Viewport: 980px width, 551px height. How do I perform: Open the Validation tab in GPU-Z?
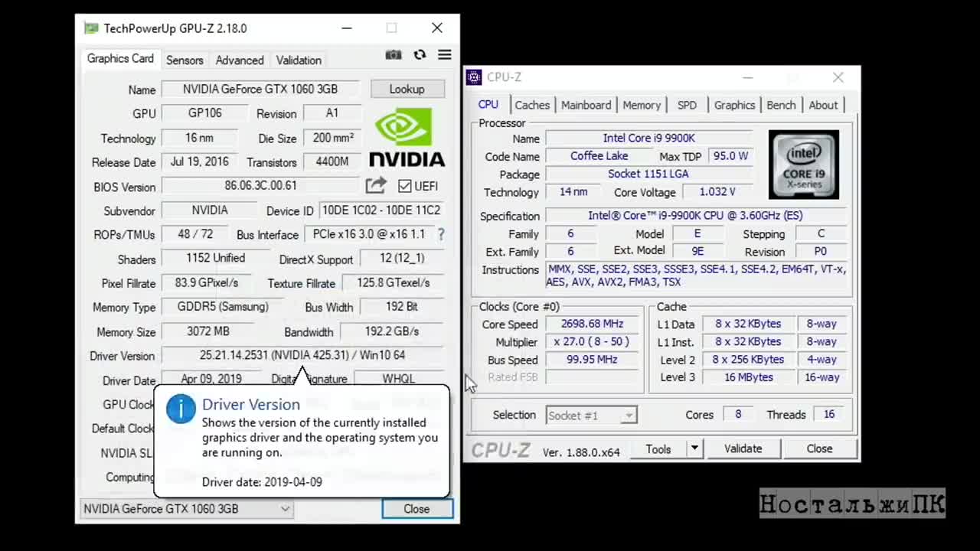[299, 60]
